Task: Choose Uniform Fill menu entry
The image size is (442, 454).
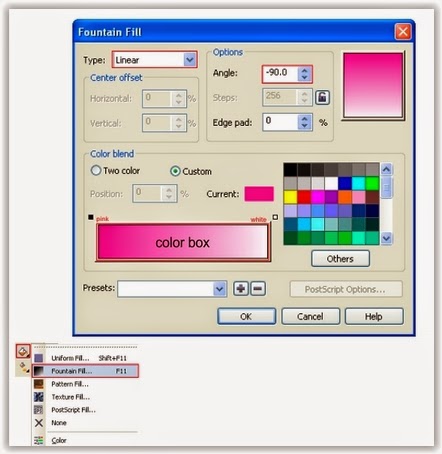Action: pos(85,358)
